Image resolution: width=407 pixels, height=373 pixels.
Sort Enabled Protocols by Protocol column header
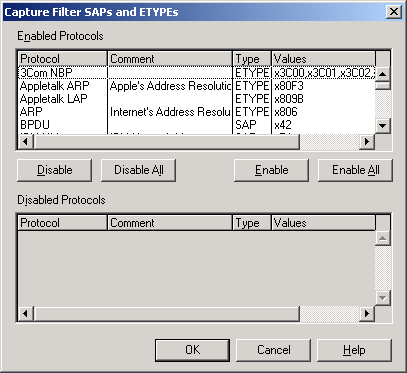[x=63, y=59]
